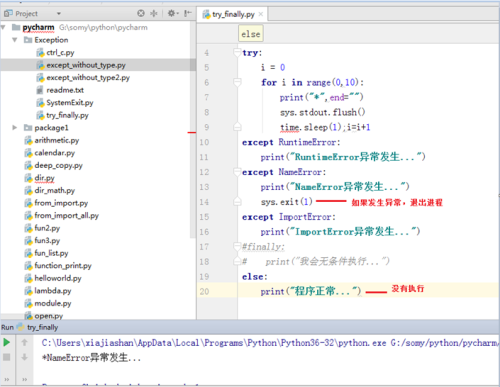Close the try_finally.py tab

261,14
